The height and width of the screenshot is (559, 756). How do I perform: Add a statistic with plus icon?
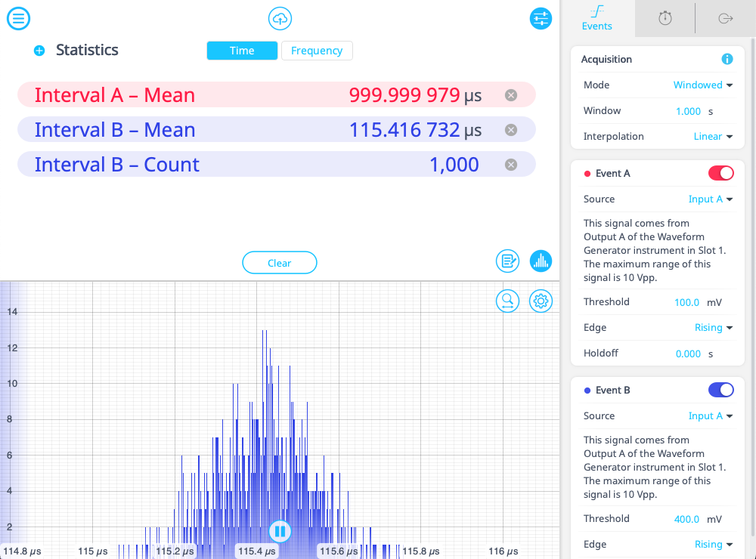(x=39, y=51)
